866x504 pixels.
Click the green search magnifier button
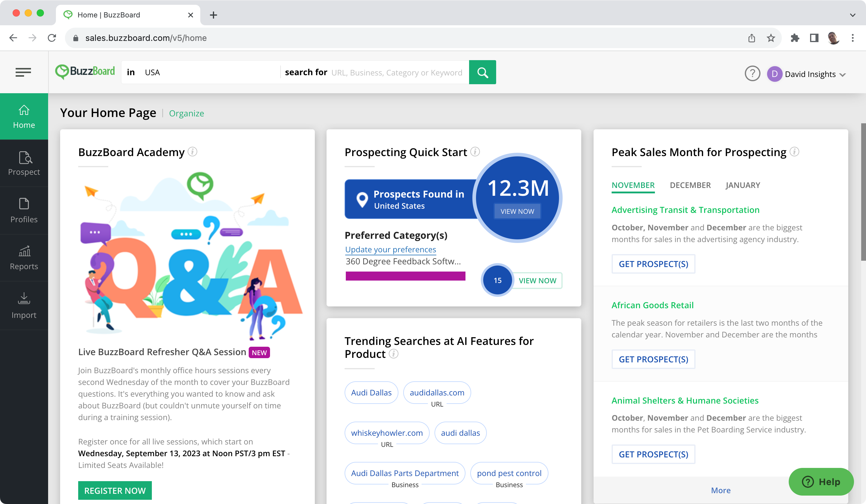click(x=482, y=72)
